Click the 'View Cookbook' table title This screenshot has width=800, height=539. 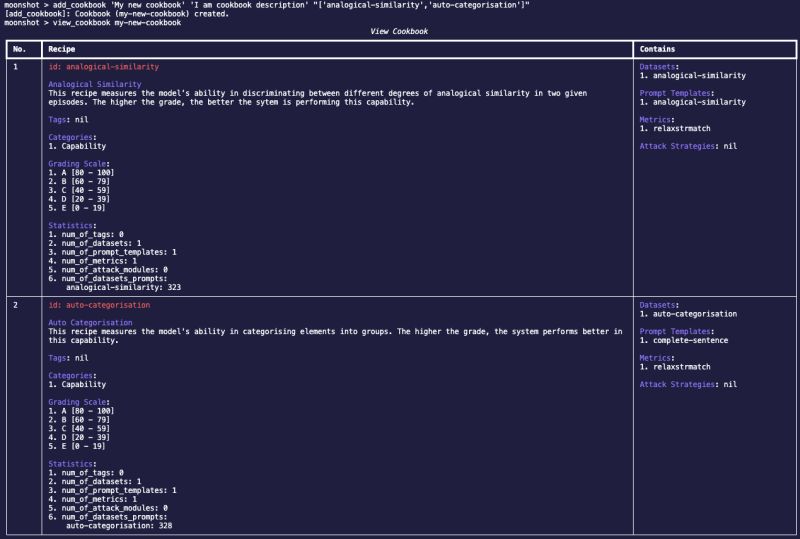[399, 32]
